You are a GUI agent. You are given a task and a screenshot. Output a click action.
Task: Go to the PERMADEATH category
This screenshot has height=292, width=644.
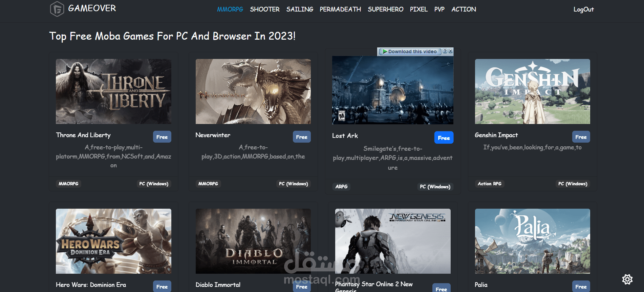coord(340,9)
